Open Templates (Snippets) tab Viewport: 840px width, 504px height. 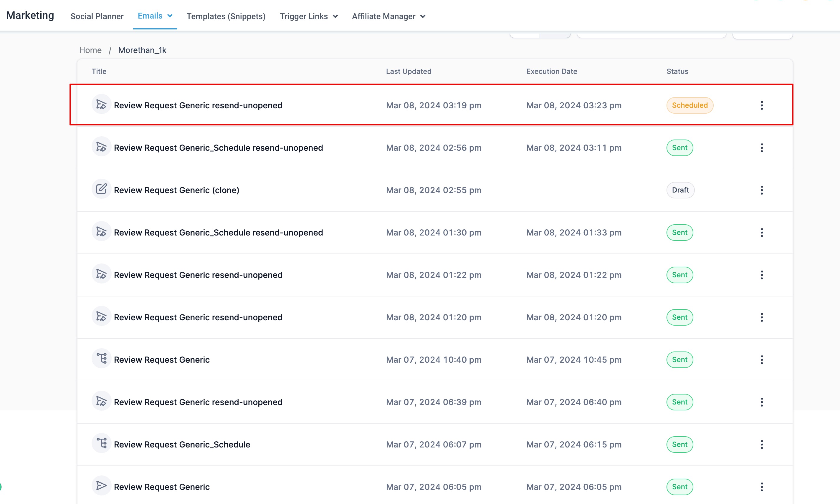click(x=226, y=16)
